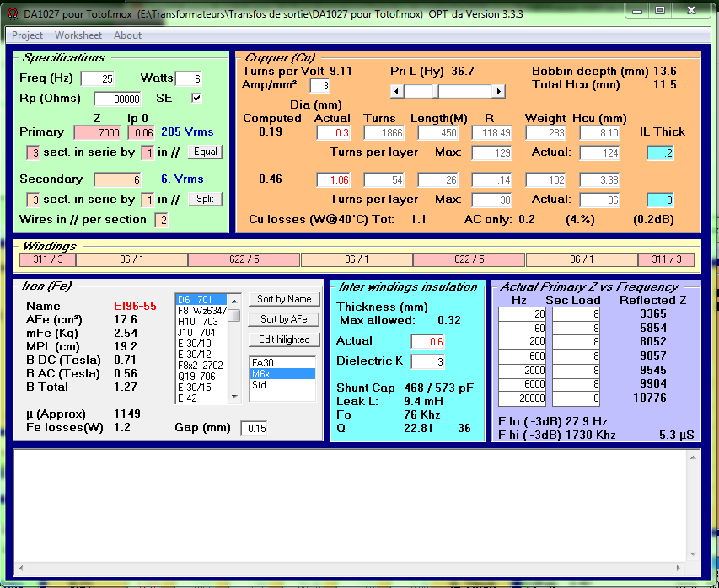Select the EI30/15 core entry

tap(201, 388)
